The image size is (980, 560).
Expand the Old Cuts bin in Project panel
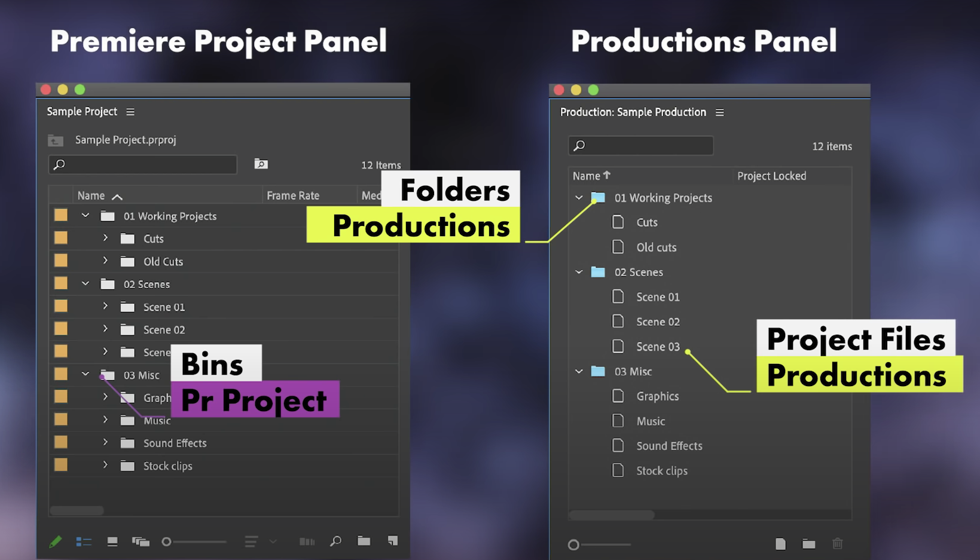(105, 261)
